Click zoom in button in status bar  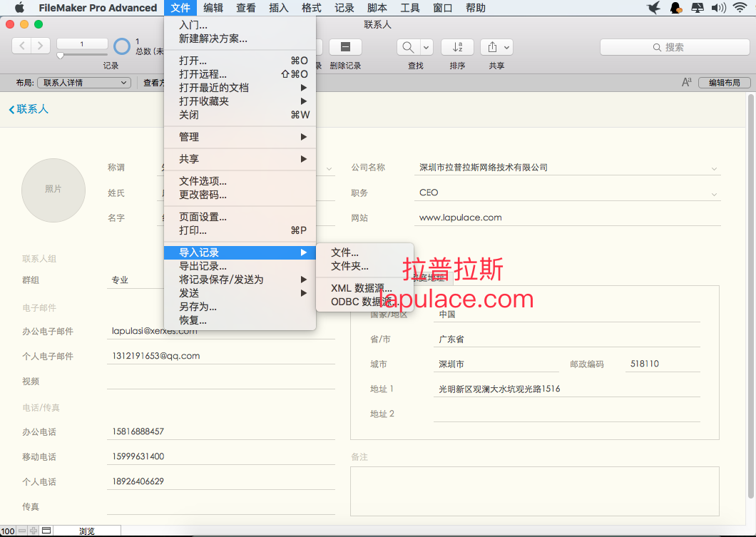(x=34, y=531)
